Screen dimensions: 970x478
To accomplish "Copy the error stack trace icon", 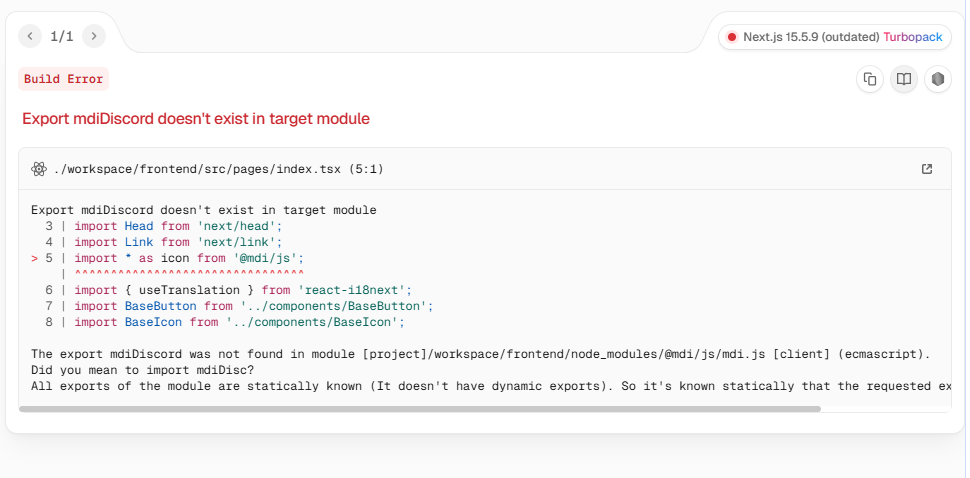I will coord(870,79).
